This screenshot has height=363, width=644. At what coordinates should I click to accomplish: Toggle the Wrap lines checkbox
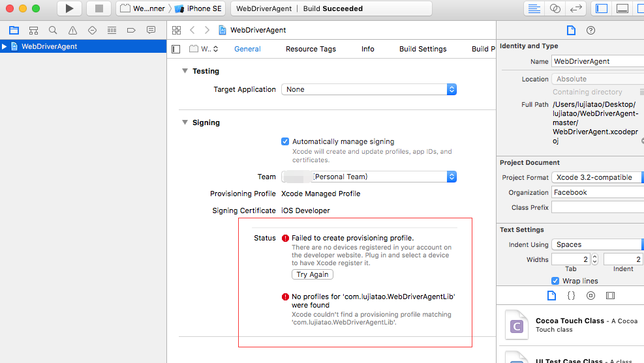pyautogui.click(x=555, y=281)
